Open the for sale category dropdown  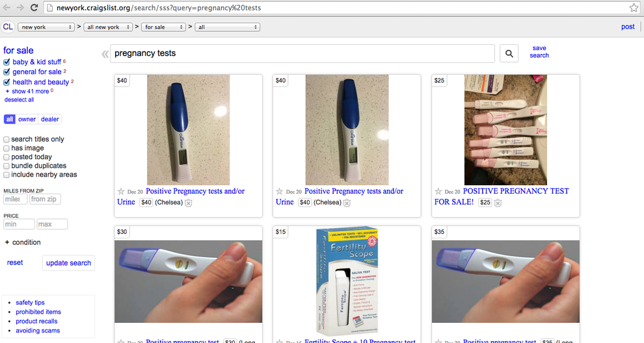[x=163, y=27]
